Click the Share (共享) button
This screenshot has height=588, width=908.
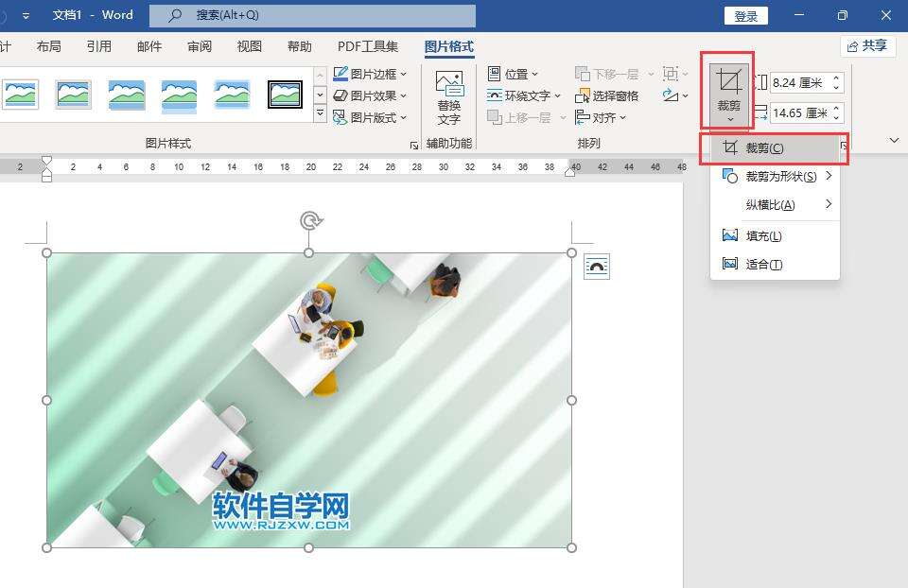[x=867, y=46]
